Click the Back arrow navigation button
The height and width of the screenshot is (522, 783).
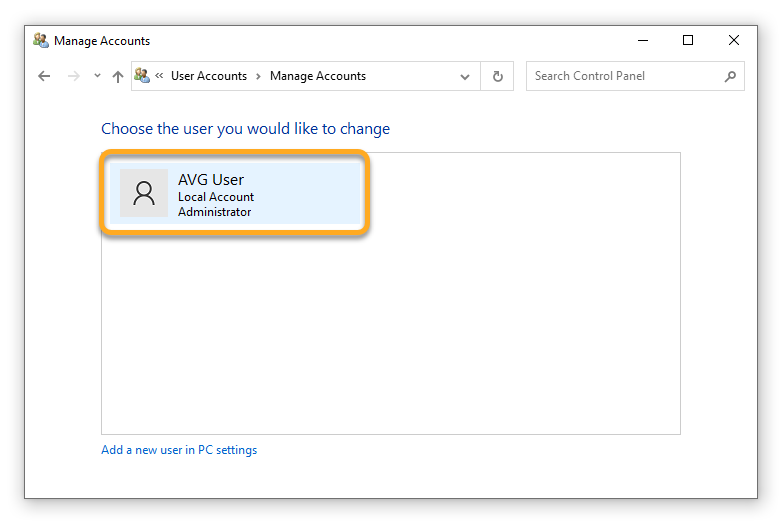44,76
